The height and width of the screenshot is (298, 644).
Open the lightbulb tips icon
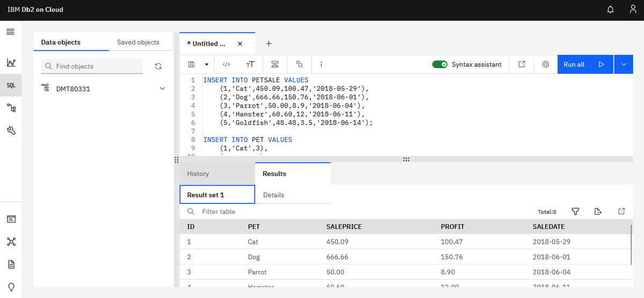click(11, 286)
